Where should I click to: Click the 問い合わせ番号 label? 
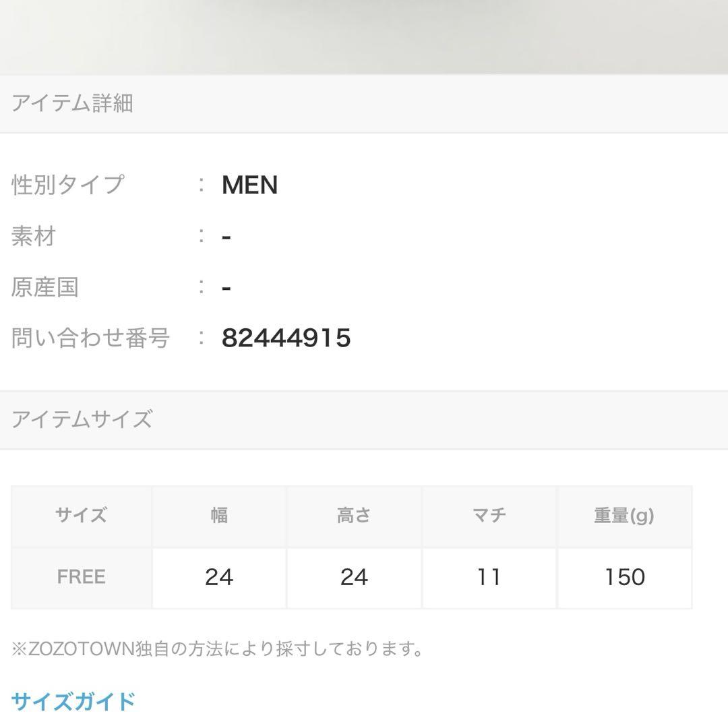(90, 338)
